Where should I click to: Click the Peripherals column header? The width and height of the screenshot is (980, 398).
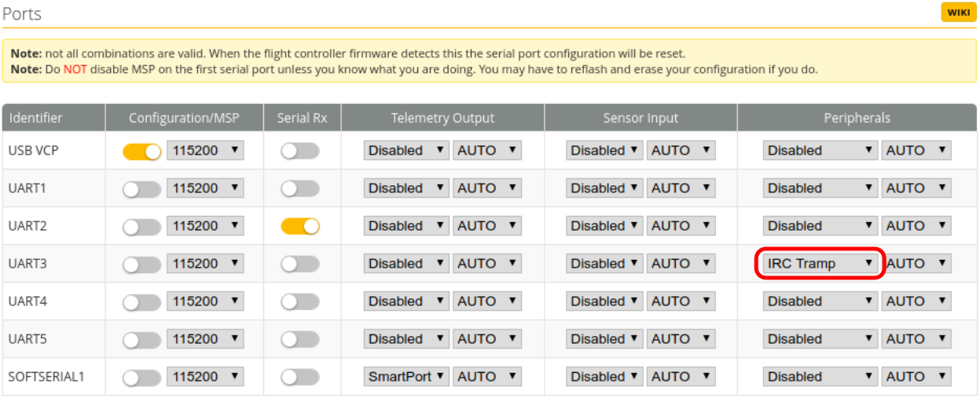click(857, 118)
